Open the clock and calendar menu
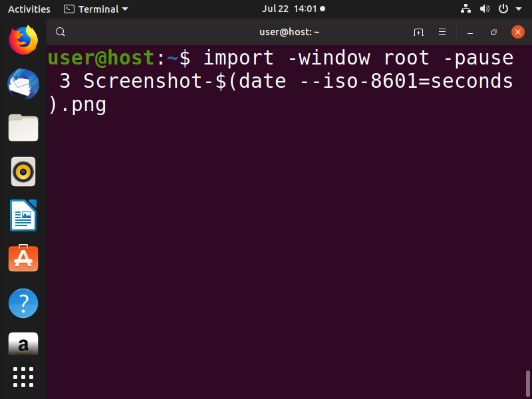Screen dimensions: 532x399 click(x=293, y=9)
